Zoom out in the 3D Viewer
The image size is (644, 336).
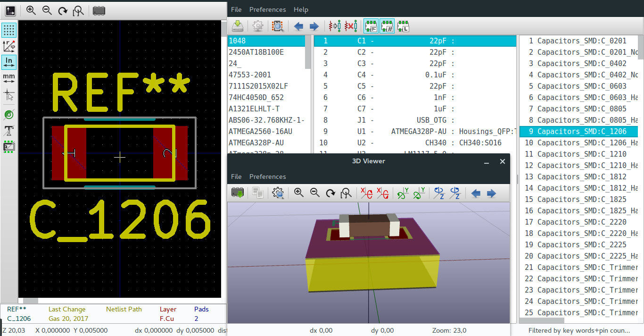click(314, 193)
